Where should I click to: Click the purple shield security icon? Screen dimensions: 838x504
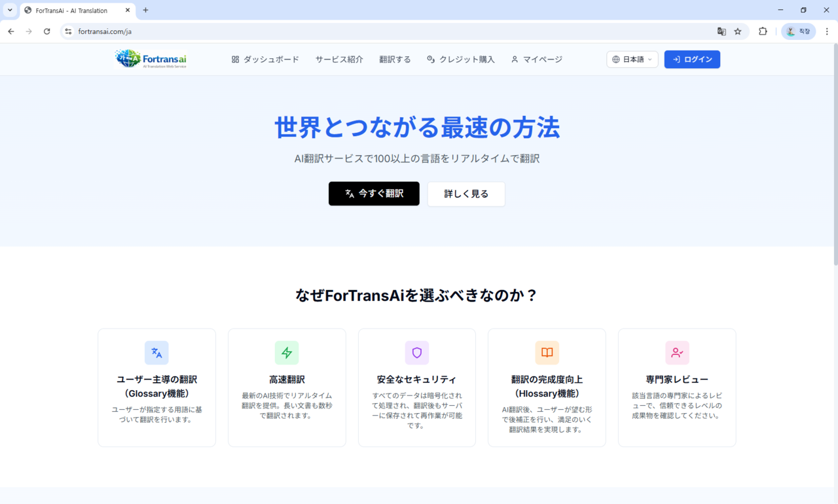pyautogui.click(x=417, y=353)
